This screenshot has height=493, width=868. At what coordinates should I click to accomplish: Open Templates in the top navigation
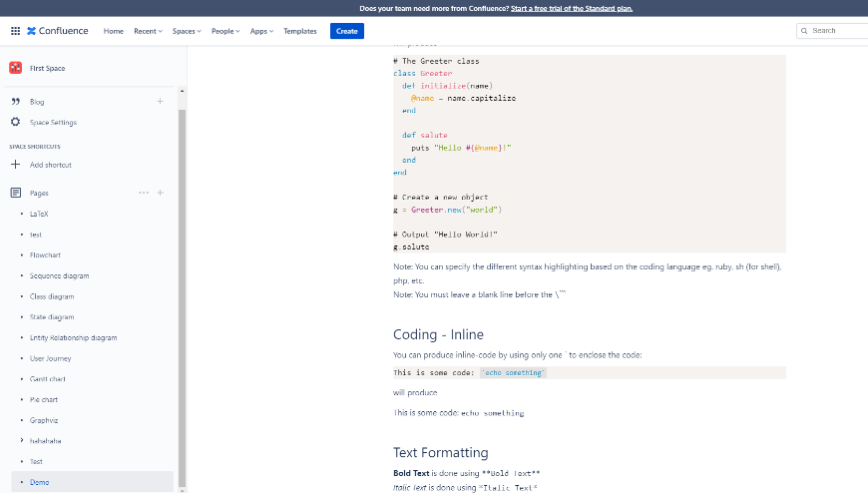pos(300,31)
